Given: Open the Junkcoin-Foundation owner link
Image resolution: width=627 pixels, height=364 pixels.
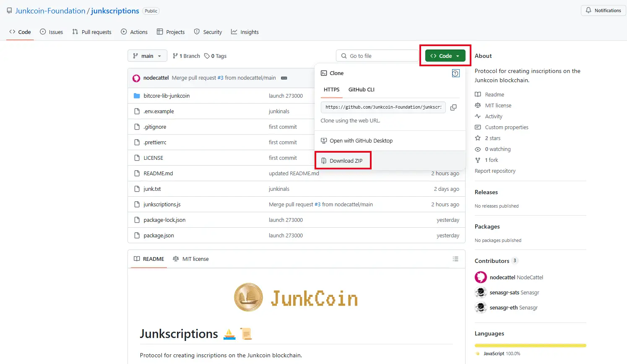Looking at the screenshot, I should tap(50, 11).
